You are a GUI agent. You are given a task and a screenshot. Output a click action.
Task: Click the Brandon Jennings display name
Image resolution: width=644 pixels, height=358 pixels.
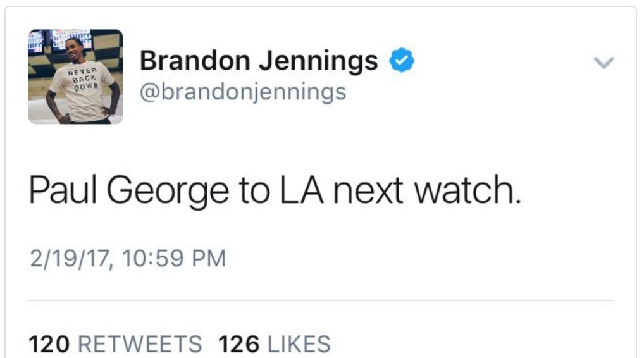(259, 61)
